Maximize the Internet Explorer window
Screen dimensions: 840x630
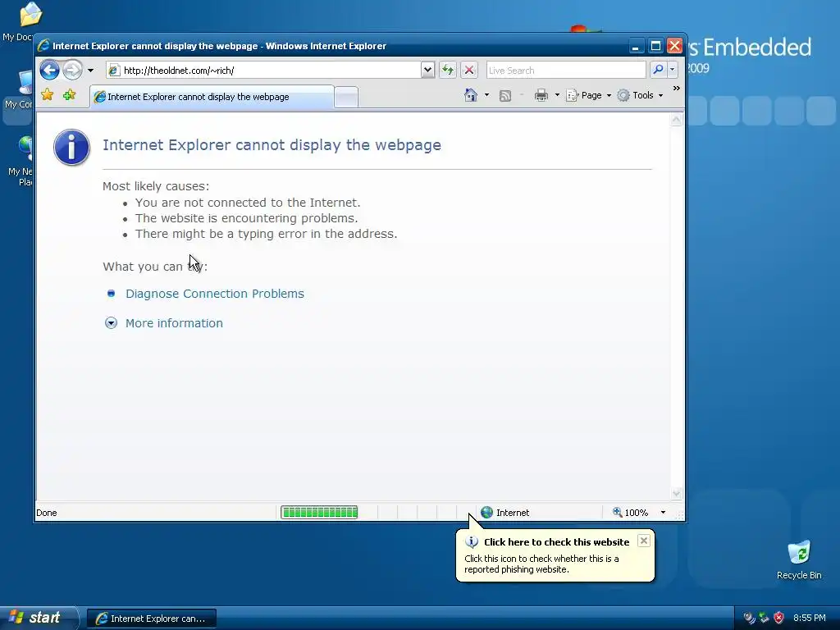tap(655, 46)
